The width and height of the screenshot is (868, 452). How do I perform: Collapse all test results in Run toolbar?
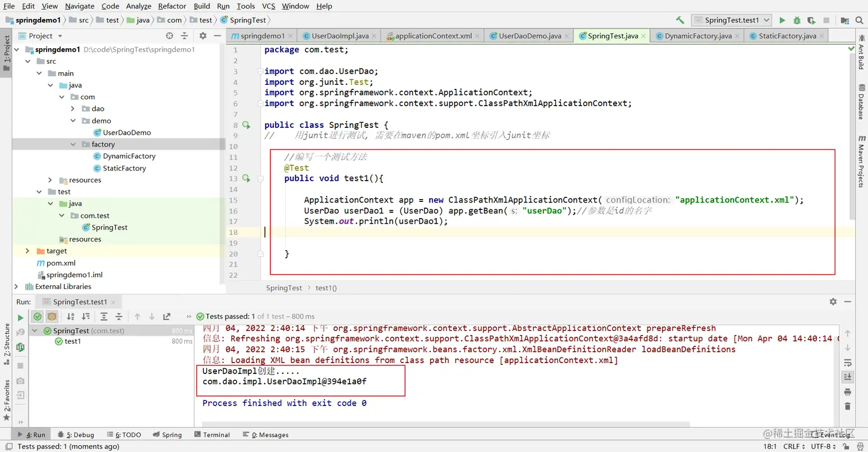pyautogui.click(x=119, y=316)
